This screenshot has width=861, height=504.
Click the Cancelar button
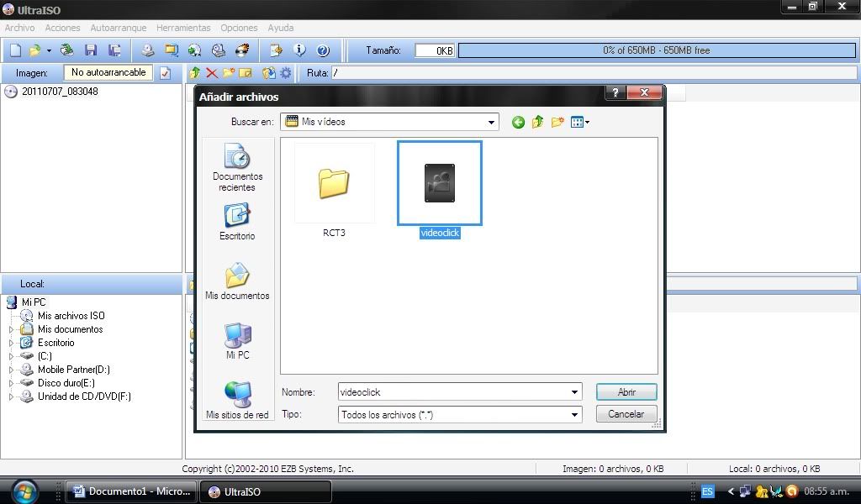click(x=626, y=414)
